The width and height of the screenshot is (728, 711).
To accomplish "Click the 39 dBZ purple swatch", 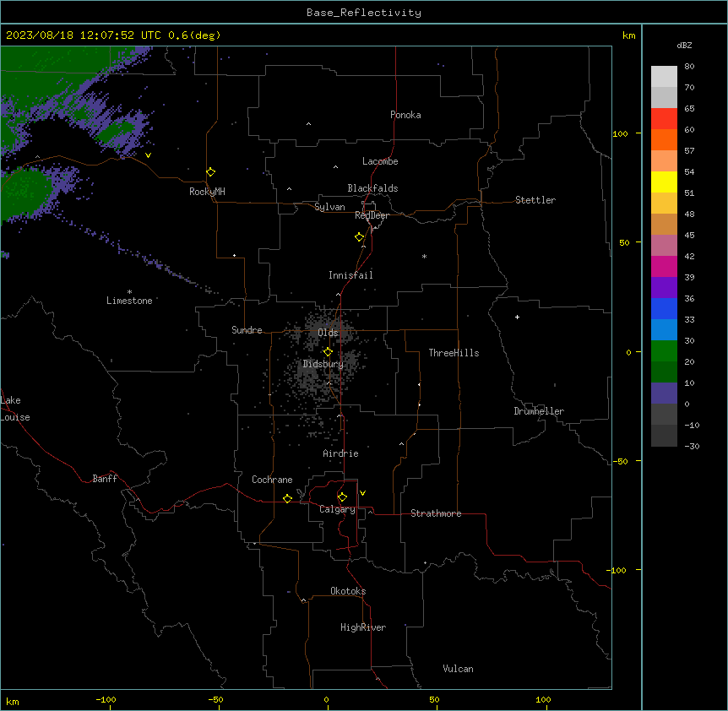I will click(664, 288).
